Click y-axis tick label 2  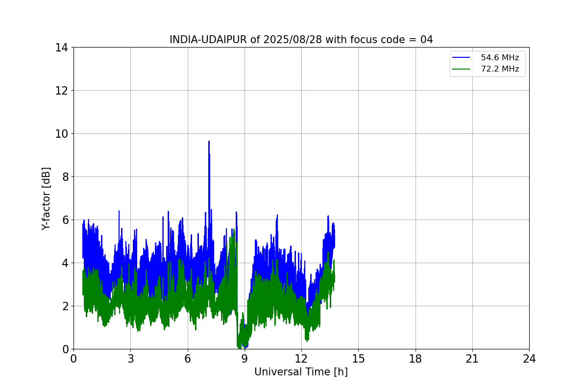[64, 306]
